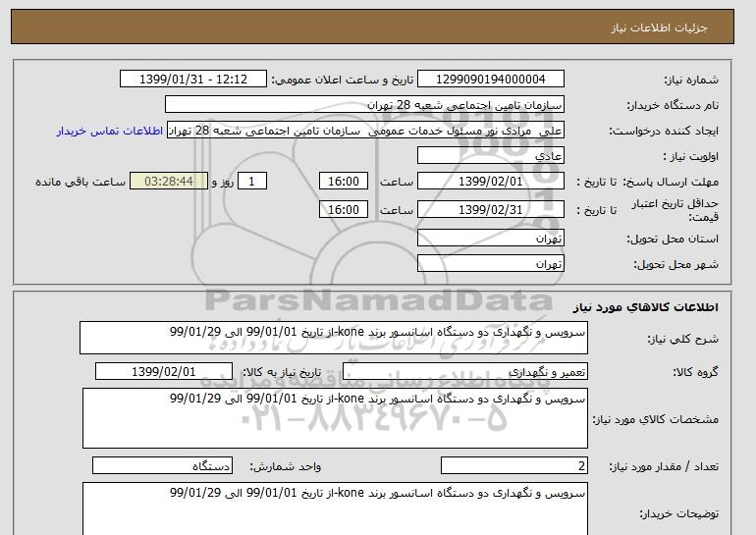
Task: Click the اولویت نیاز label
Action: pyautogui.click(x=691, y=157)
